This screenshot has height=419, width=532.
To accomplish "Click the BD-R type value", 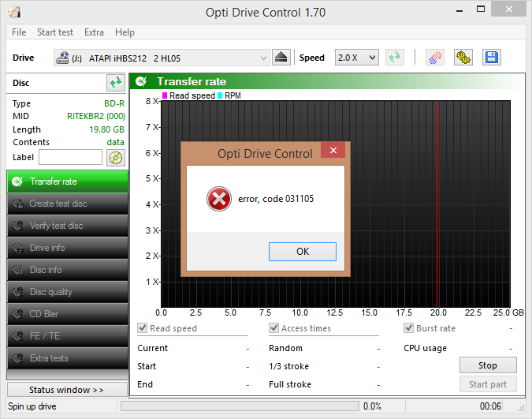I will pos(114,103).
